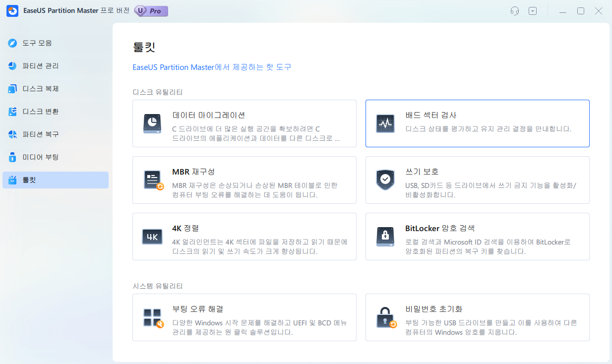
Task: Click the Write Protection (쓰기 보호) shield icon
Action: click(385, 180)
